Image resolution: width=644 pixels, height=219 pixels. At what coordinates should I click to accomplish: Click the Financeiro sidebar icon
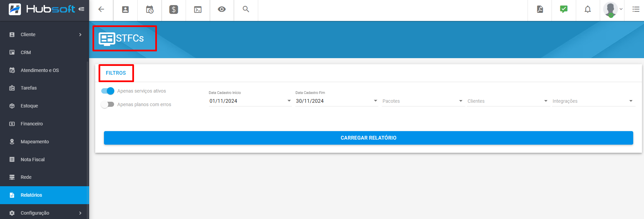coord(12,124)
